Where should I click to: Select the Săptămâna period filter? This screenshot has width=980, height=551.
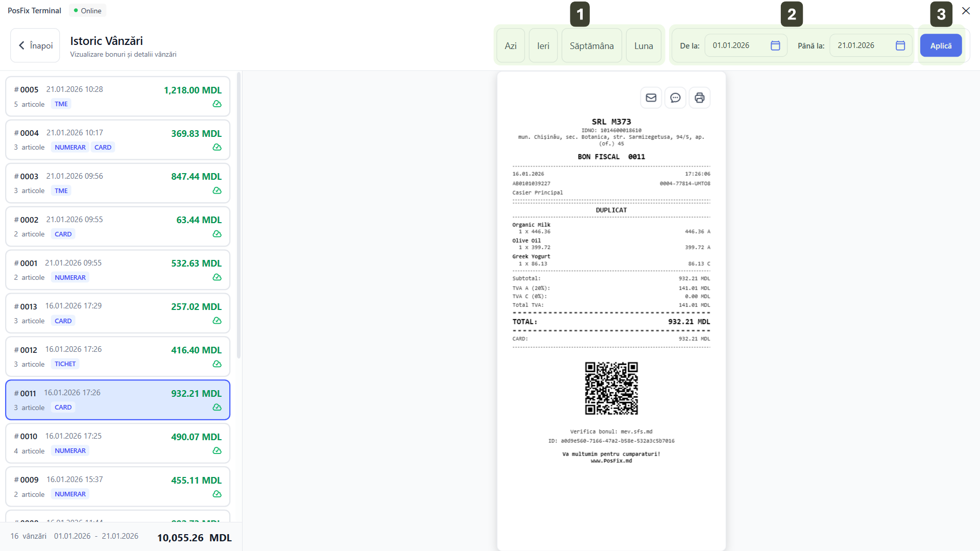(x=591, y=45)
